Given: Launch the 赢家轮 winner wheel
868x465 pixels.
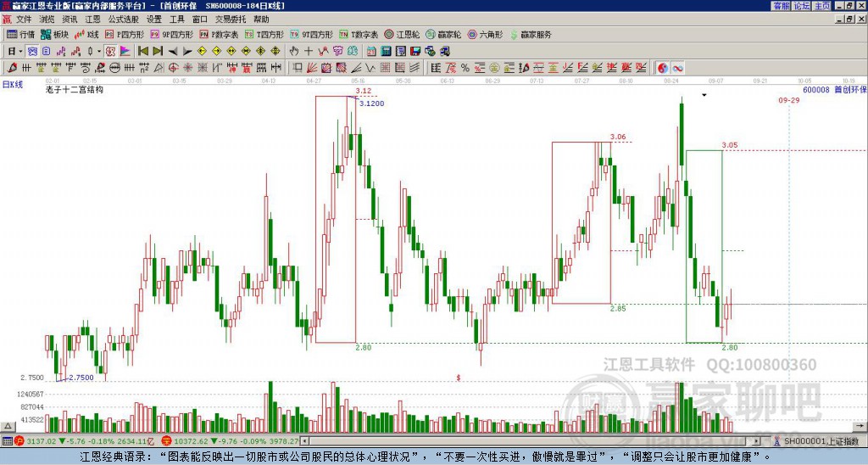Looking at the screenshot, I should (x=443, y=34).
